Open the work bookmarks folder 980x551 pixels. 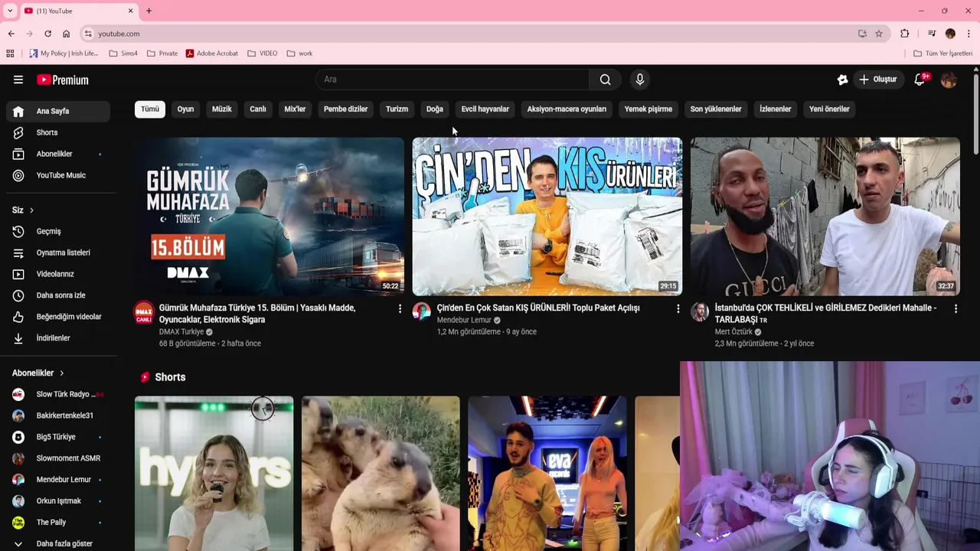pyautogui.click(x=299, y=54)
